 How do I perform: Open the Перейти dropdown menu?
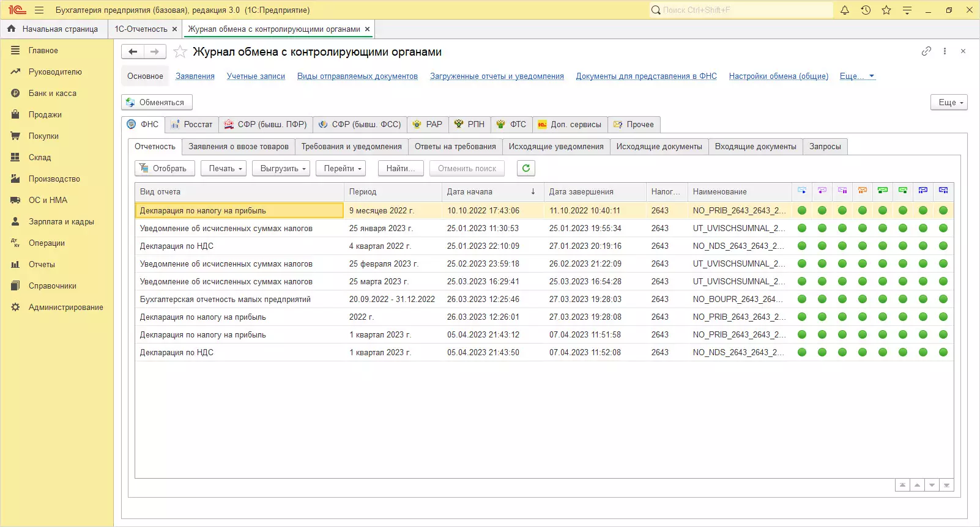tap(342, 169)
